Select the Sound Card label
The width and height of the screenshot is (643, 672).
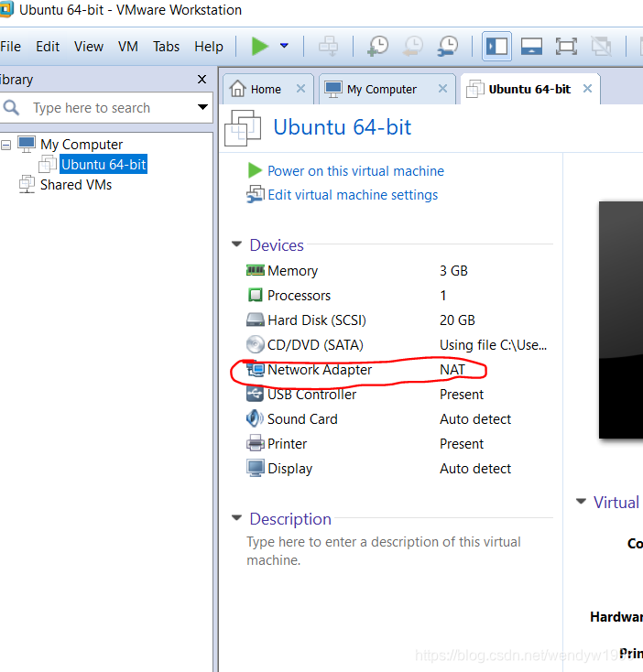point(302,419)
